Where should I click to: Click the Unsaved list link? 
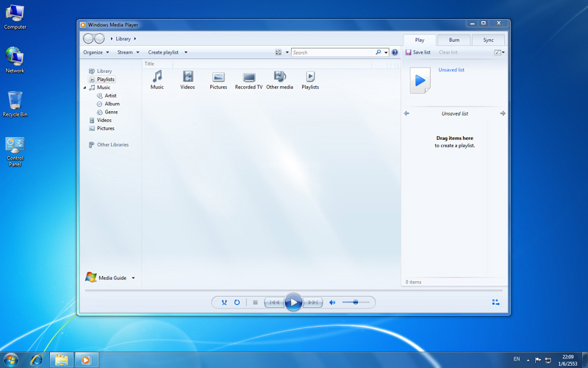451,70
